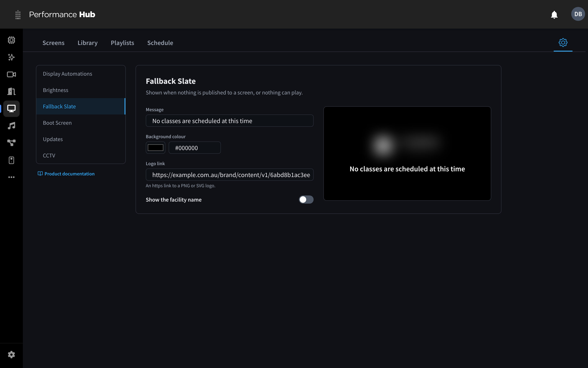Switch to the Library tab
This screenshot has width=588, height=368.
[87, 43]
